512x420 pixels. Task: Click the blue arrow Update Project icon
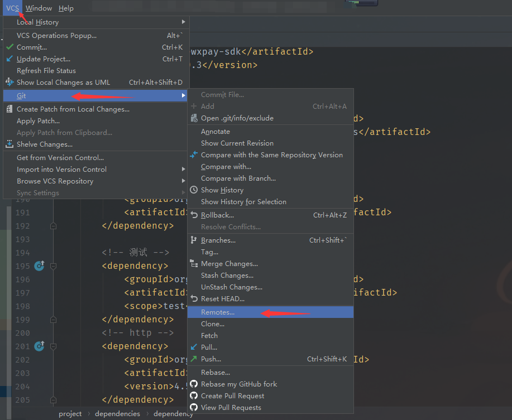point(10,59)
